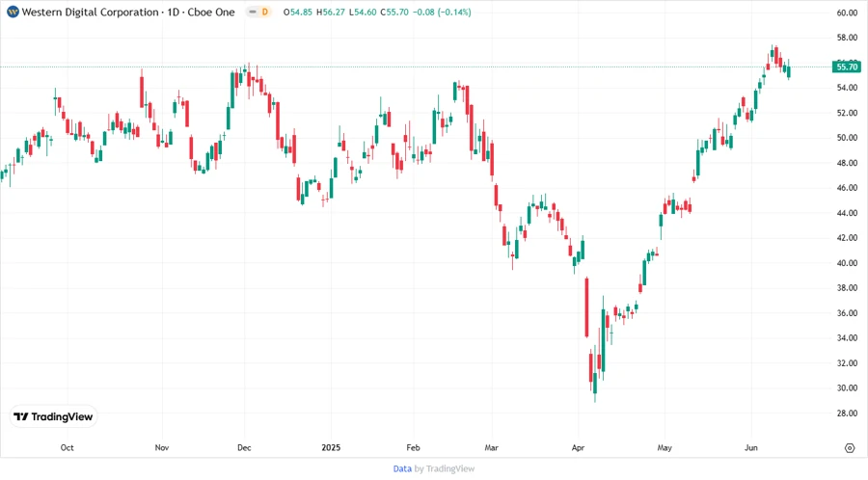868x480 pixels.
Task: Click the Jun time axis label
Action: point(751,447)
